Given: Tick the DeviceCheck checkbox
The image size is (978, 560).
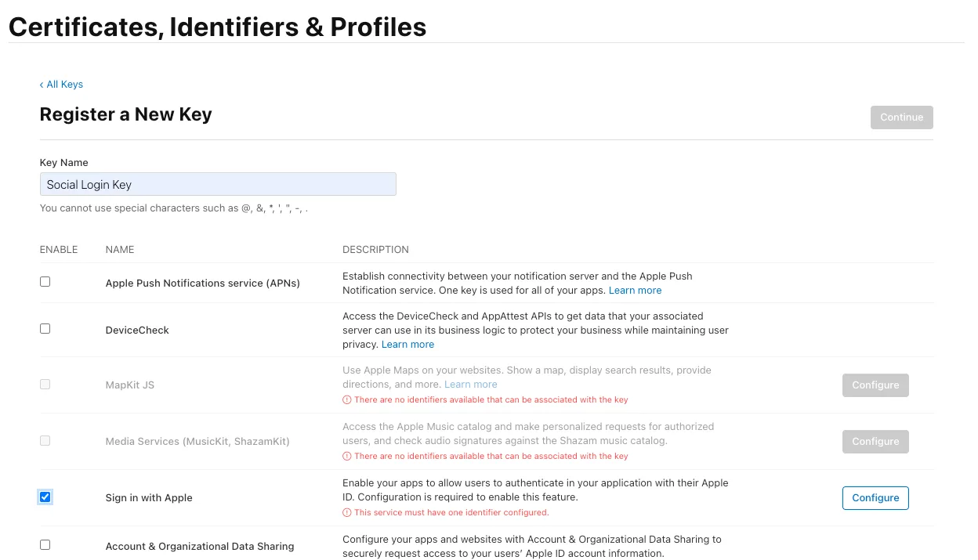Looking at the screenshot, I should pyautogui.click(x=45, y=329).
